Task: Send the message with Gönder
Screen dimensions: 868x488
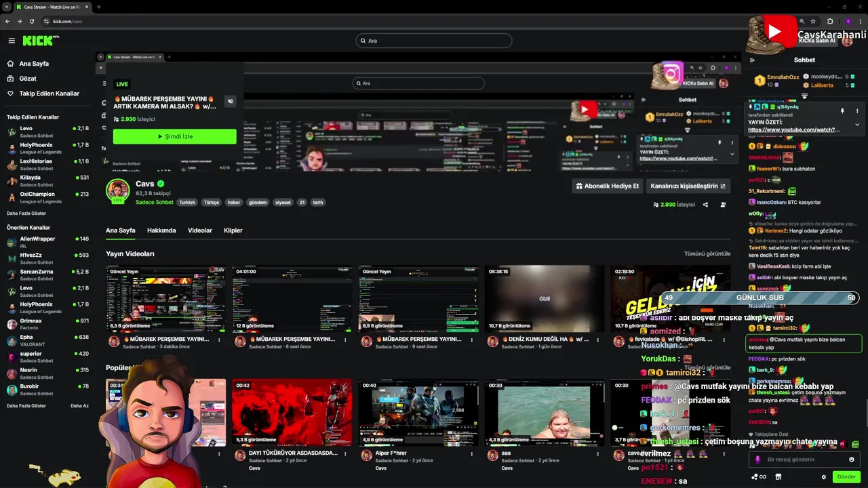Action: pyautogui.click(x=846, y=476)
